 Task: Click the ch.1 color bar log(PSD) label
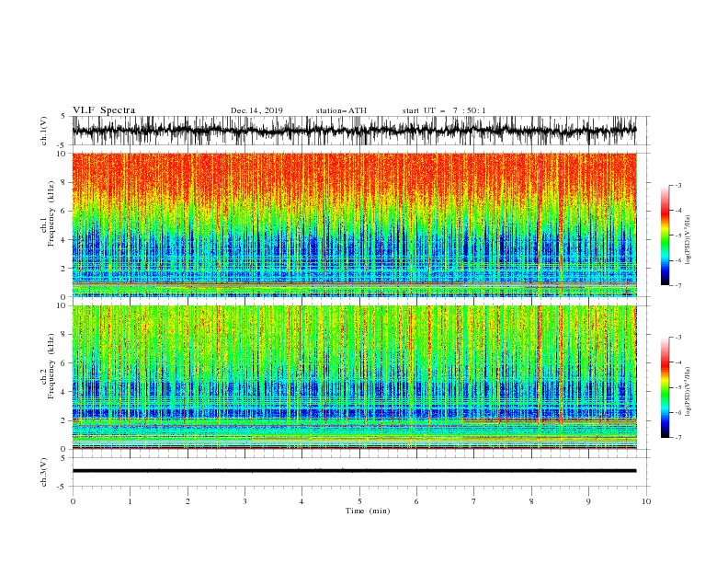coord(688,240)
